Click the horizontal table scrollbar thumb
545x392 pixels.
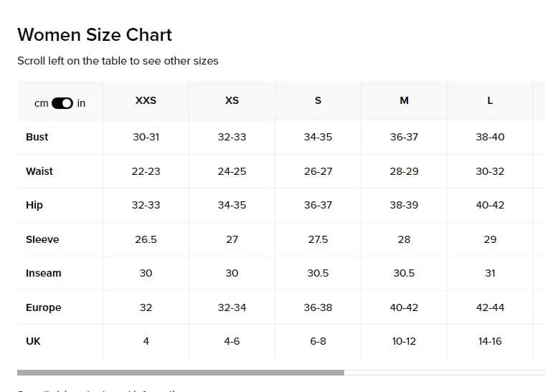tap(181, 373)
